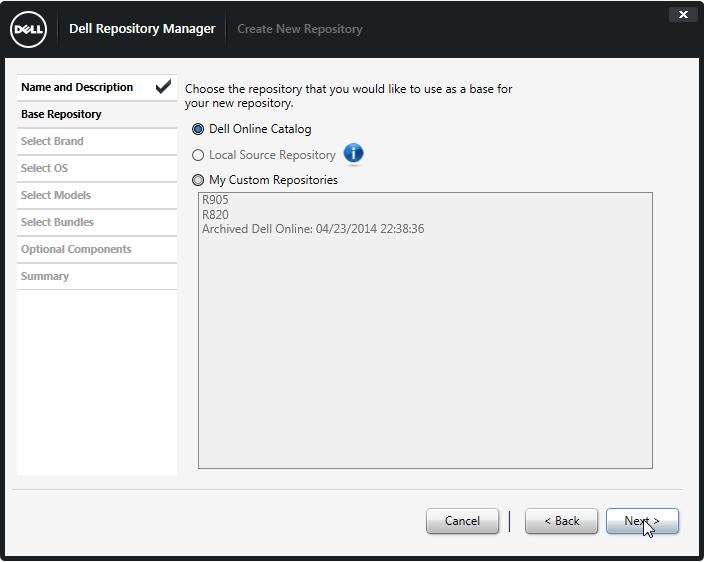This screenshot has height=562, width=704.
Task: Click the checkmark next to Name and Description
Action: (x=163, y=86)
